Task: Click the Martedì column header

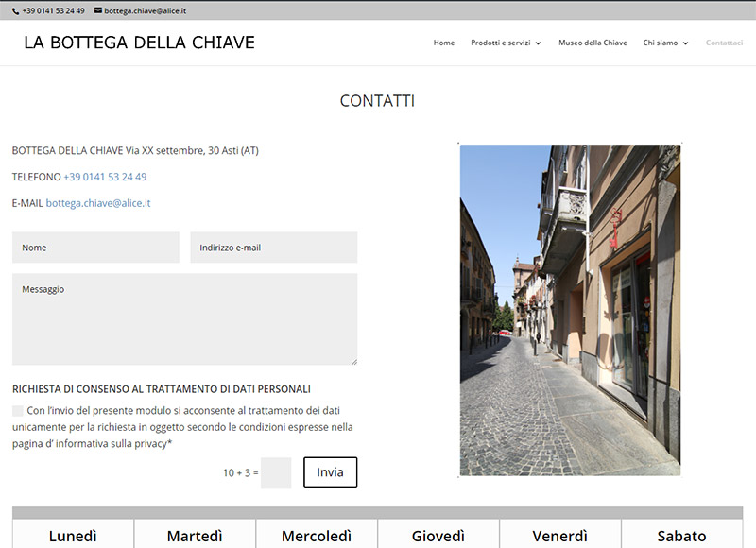Action: click(195, 536)
